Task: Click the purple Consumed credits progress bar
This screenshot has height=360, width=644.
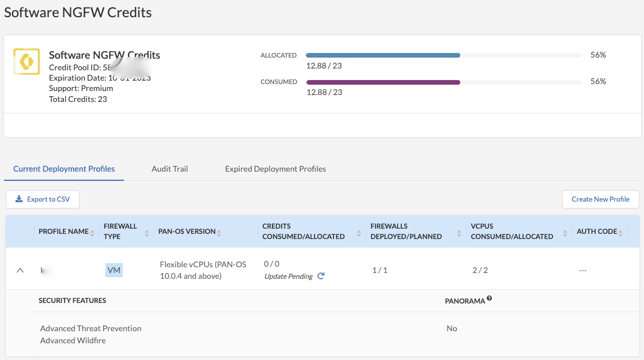Action: [x=382, y=82]
